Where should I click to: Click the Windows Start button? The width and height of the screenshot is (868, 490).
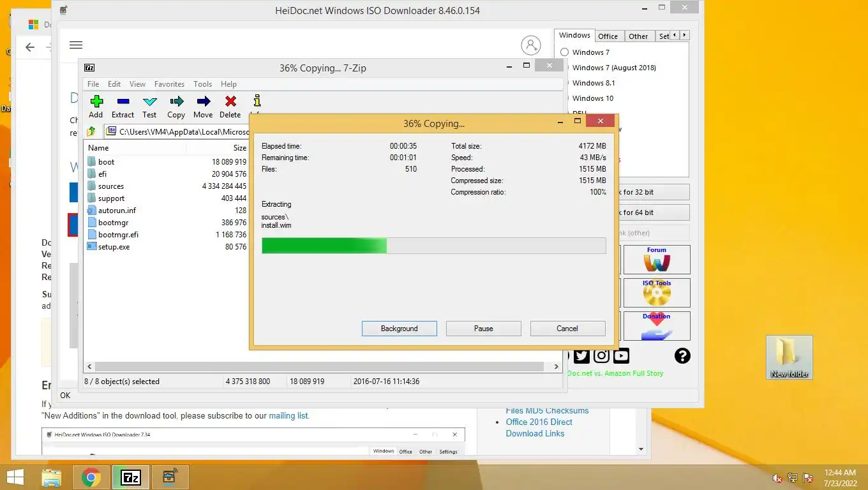15,477
